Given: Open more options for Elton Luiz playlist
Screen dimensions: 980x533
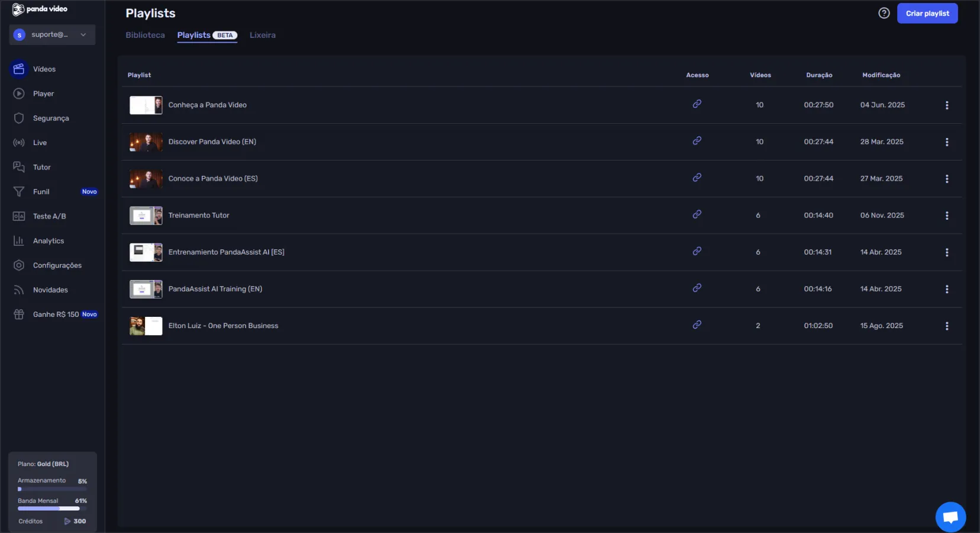Looking at the screenshot, I should pos(947,326).
